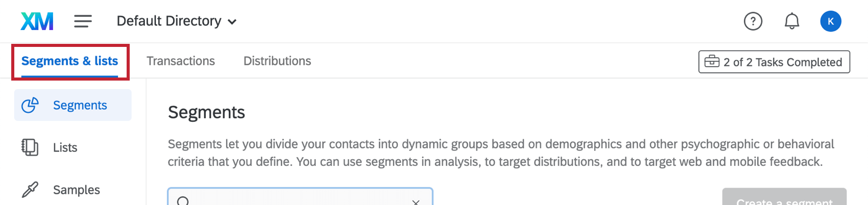Switch to the Transactions tab
868x205 pixels.
click(x=181, y=61)
